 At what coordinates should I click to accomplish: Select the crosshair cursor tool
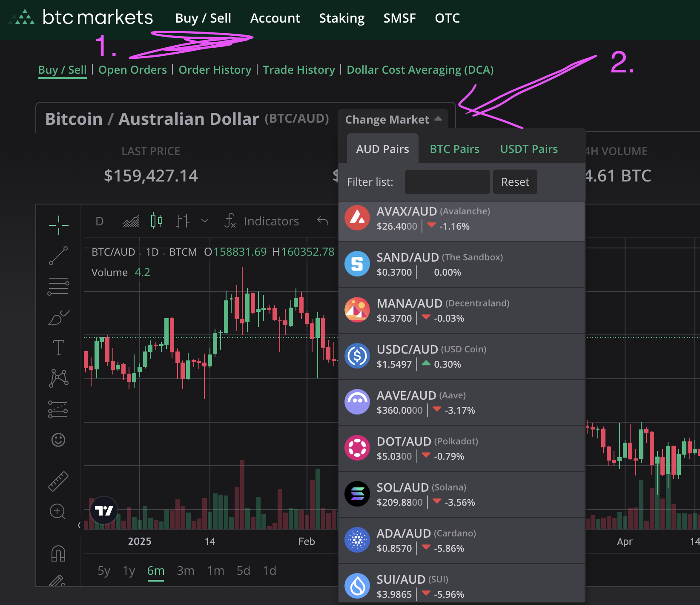(x=58, y=225)
